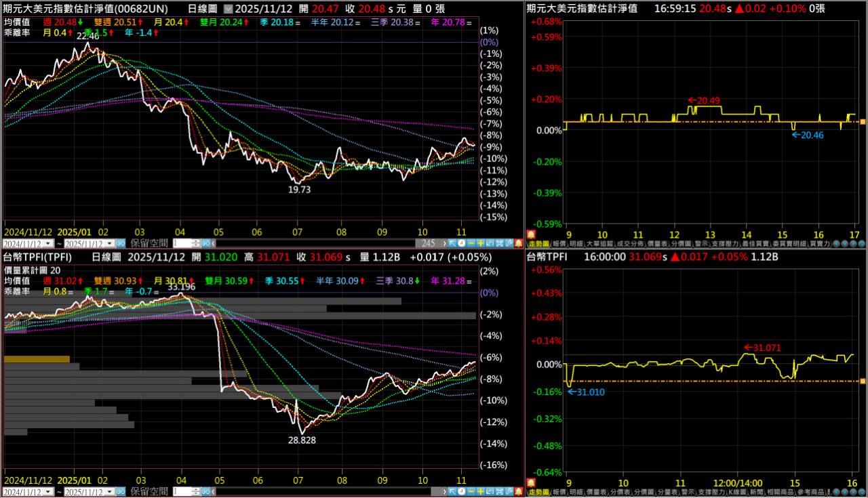Screen dimensions: 868x498
Task: Click the 保留空間 spinner arrows on TPFI chart
Action: [x=197, y=492]
